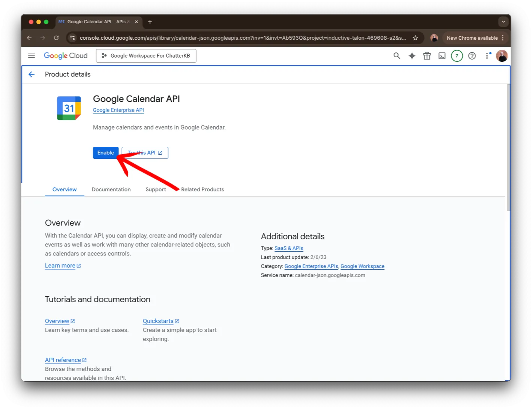The width and height of the screenshot is (532, 409).
Task: Open the Google Workspace category link
Action: click(363, 266)
